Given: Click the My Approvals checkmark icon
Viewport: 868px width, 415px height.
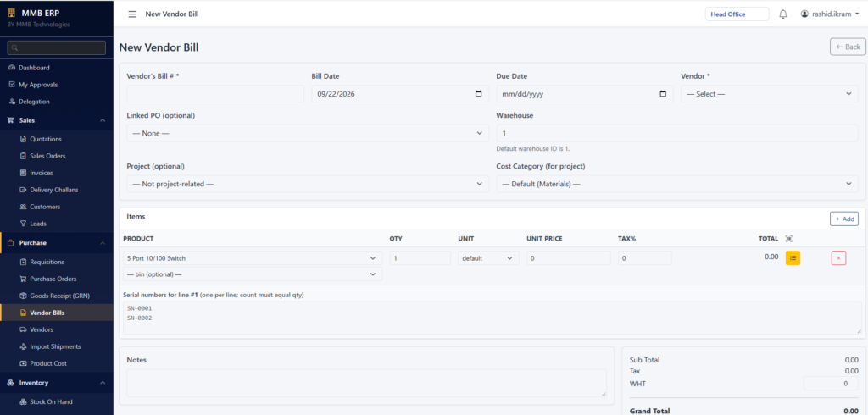Looking at the screenshot, I should 12,85.
